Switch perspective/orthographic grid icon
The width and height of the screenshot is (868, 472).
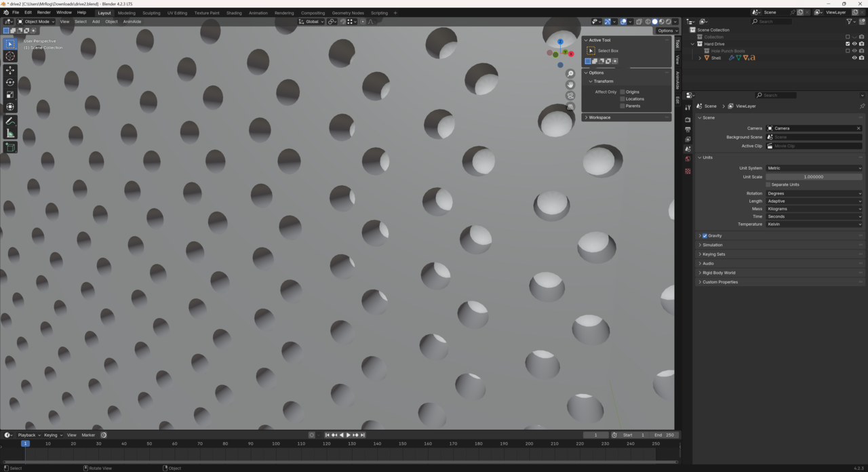570,106
